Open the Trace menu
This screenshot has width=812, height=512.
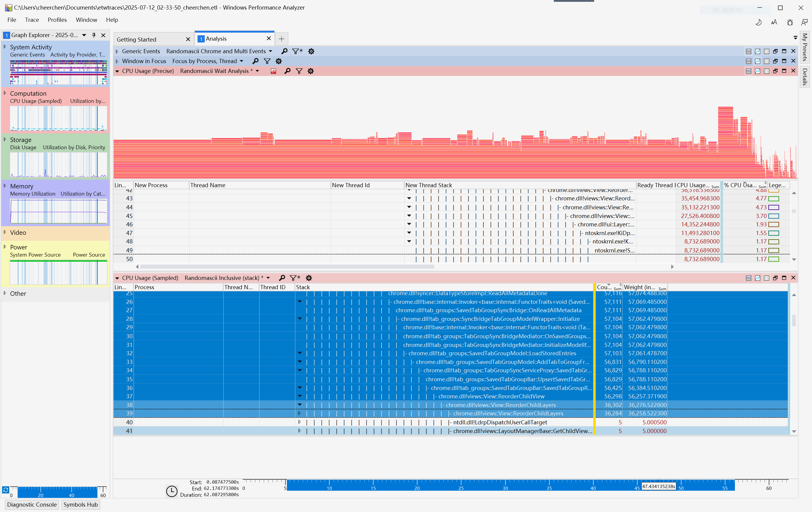click(32, 19)
